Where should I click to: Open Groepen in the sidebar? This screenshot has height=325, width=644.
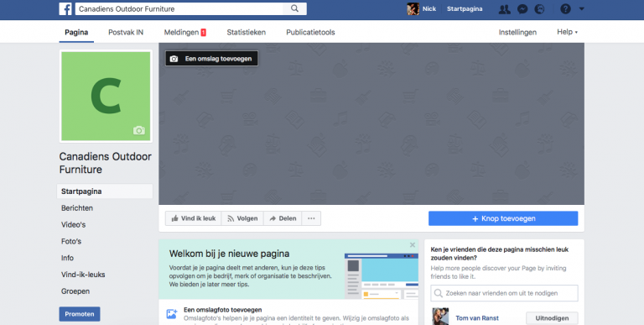pos(75,291)
